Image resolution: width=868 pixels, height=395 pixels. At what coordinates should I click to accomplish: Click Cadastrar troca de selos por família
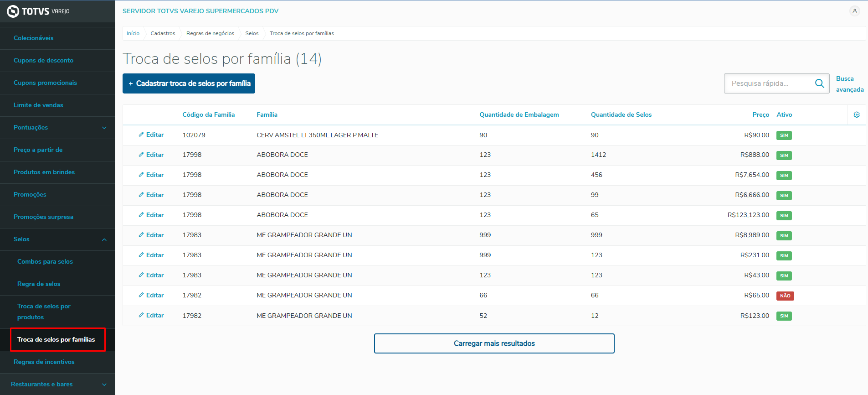189,83
